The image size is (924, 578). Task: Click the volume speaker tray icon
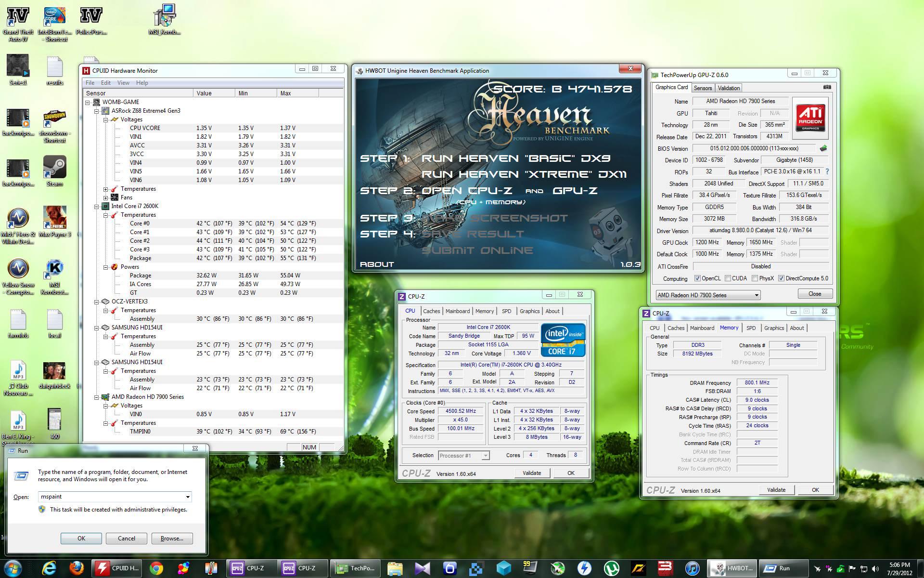click(875, 569)
